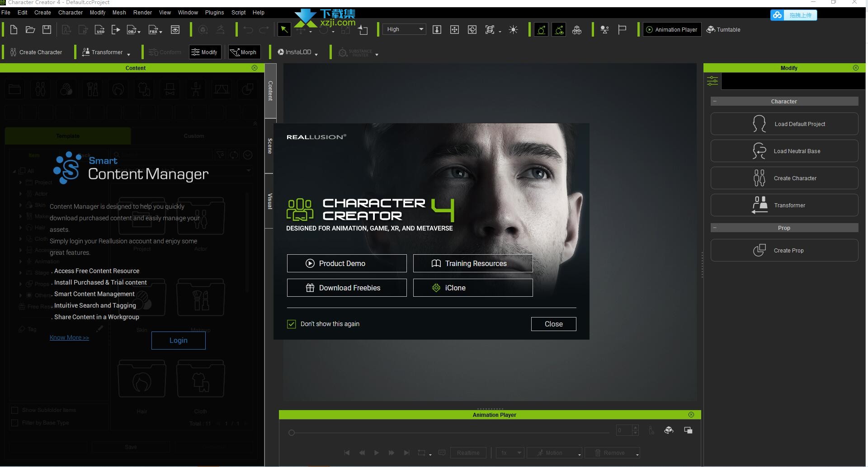This screenshot has width=868, height=467.
Task: Click Load Neutral Base button
Action: [784, 151]
